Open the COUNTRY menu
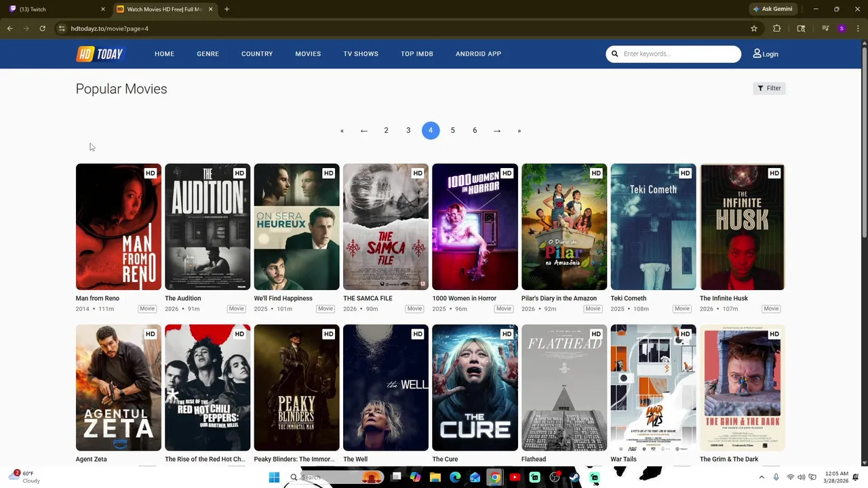Viewport: 868px width, 488px height. [x=257, y=54]
